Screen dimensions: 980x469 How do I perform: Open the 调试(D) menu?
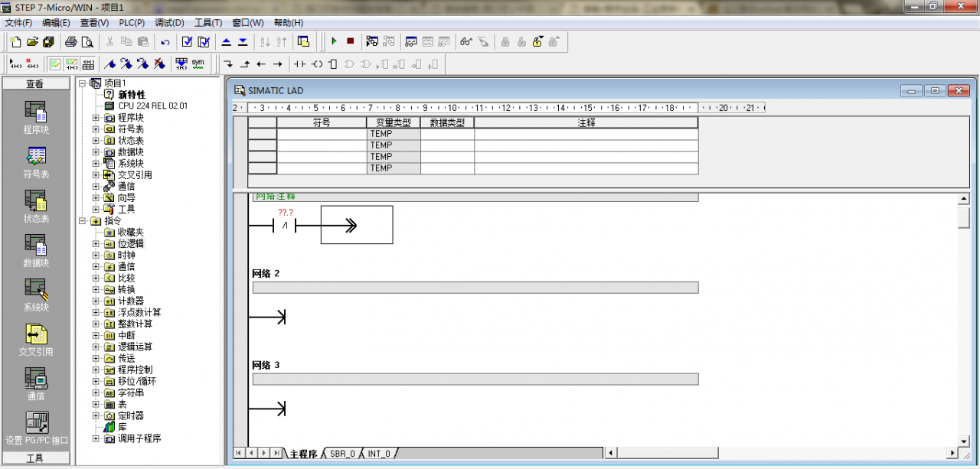(x=169, y=23)
